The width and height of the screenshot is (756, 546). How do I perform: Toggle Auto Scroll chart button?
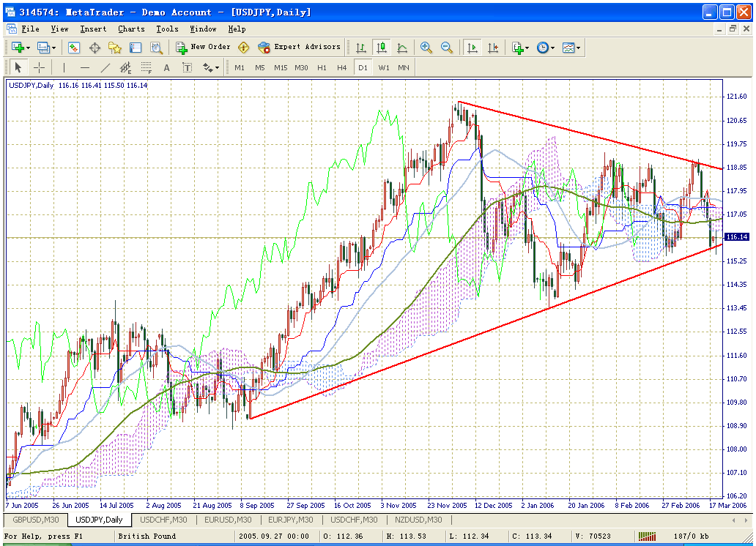(x=472, y=48)
